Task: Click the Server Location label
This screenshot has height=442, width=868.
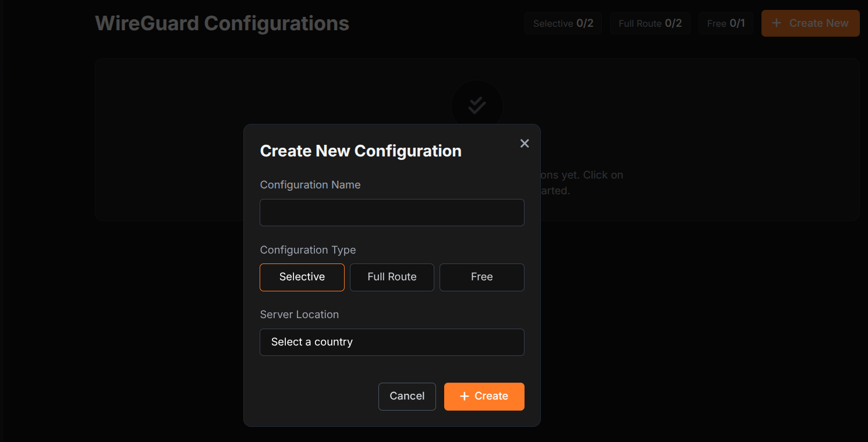Action: 299,314
